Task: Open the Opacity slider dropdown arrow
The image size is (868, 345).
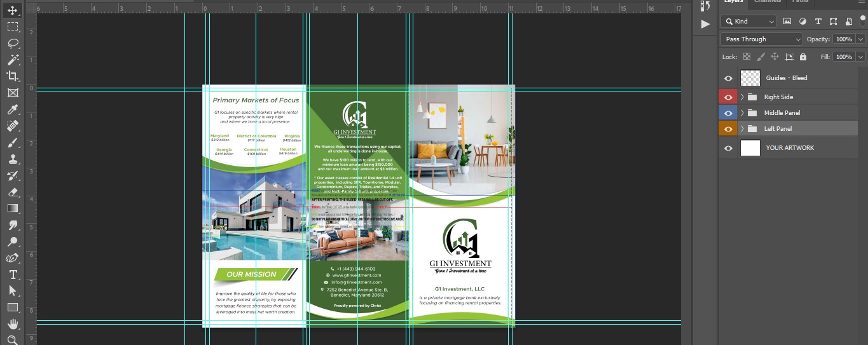Action: (858, 39)
